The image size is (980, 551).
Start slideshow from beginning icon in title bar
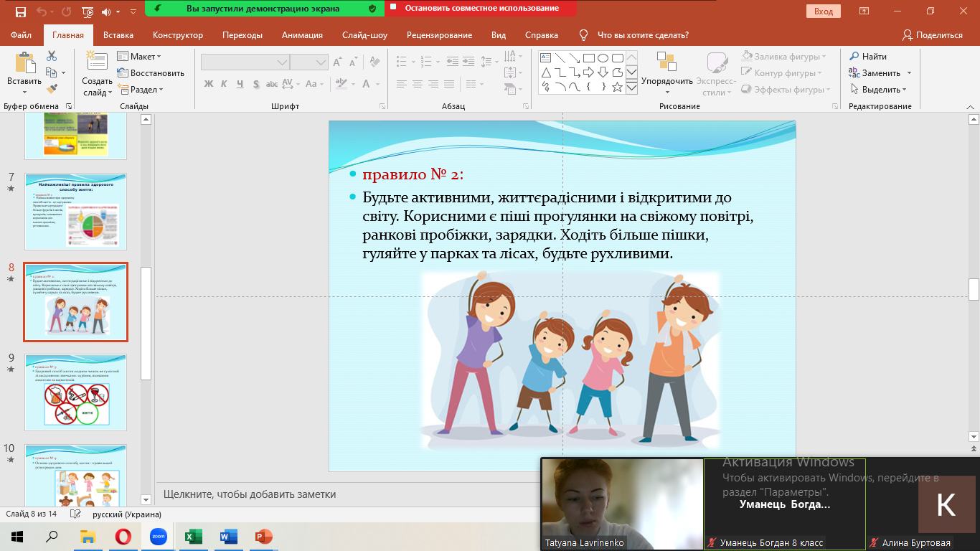(x=88, y=11)
